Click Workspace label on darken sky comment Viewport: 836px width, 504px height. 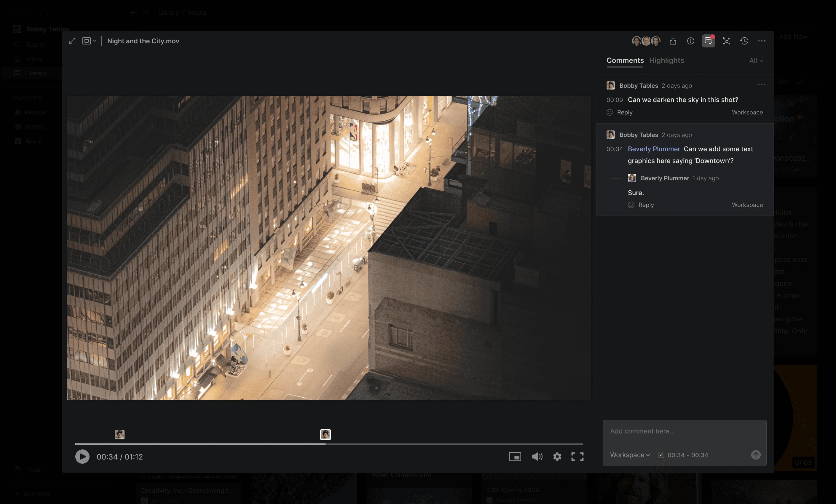(747, 112)
